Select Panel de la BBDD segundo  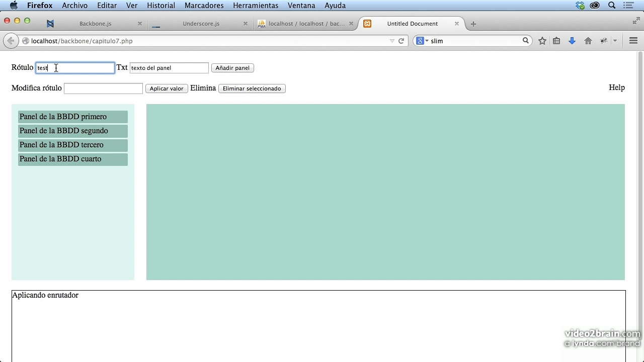[x=73, y=131]
